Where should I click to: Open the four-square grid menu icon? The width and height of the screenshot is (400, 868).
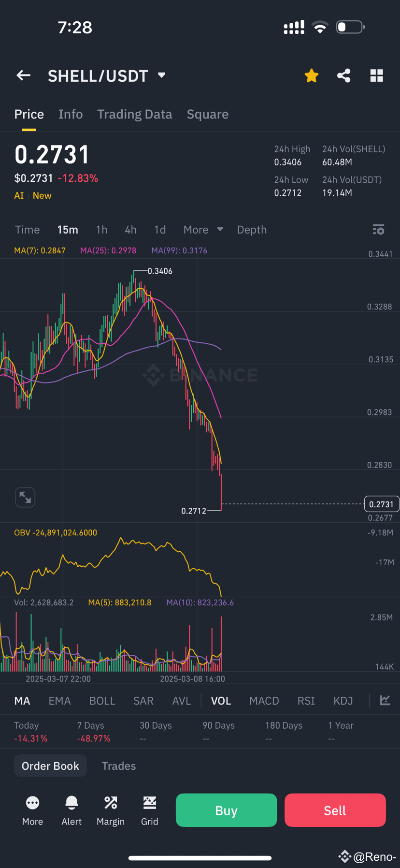[x=377, y=75]
